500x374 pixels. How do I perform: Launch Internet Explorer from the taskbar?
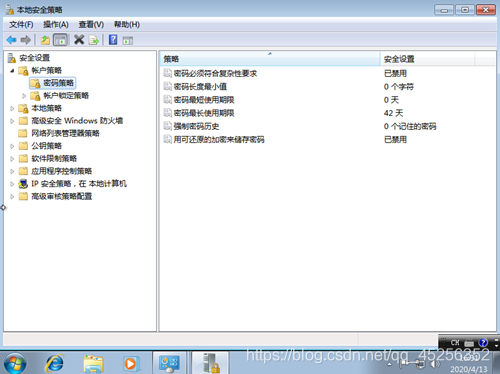coord(54,363)
